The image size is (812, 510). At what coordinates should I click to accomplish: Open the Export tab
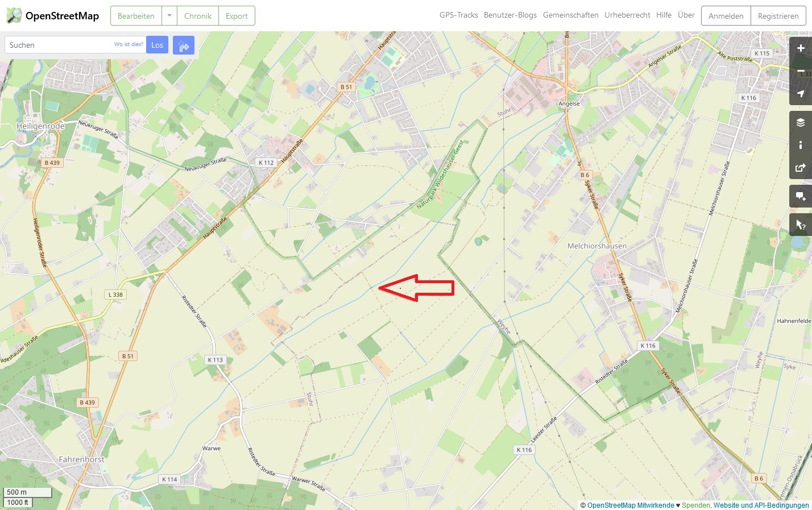pyautogui.click(x=237, y=16)
